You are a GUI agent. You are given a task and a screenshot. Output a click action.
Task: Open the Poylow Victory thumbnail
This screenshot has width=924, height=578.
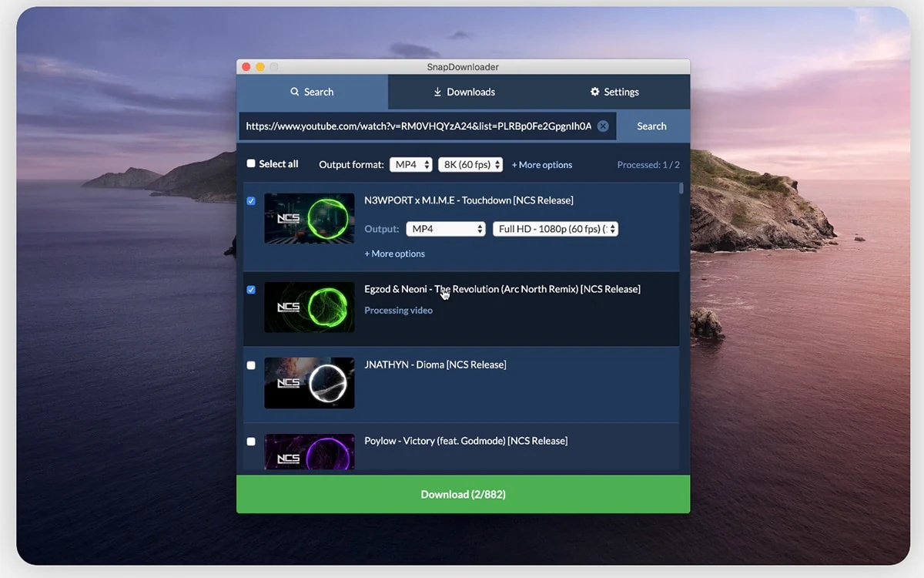click(310, 452)
